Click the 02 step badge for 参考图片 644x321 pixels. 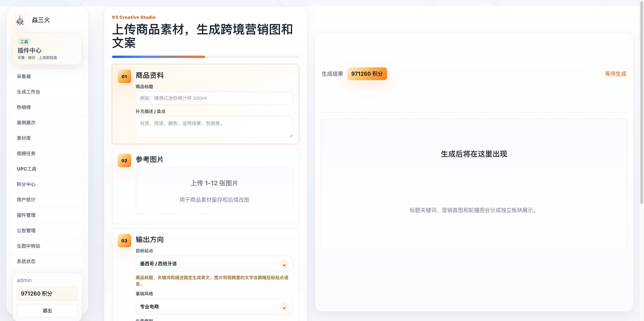click(124, 160)
